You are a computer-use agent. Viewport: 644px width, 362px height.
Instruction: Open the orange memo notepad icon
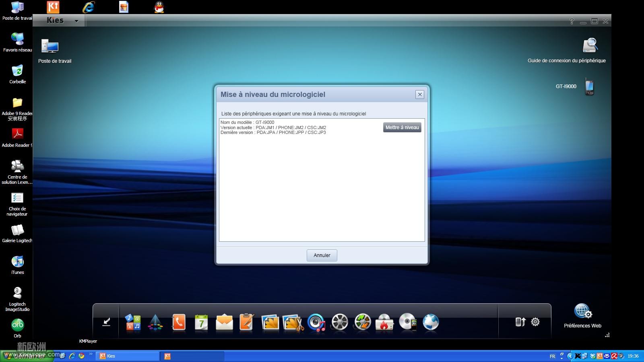tap(246, 322)
